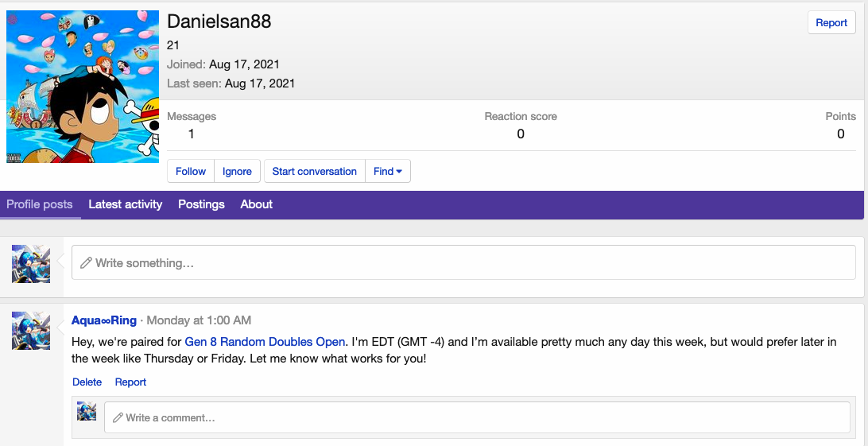Click small avatar beside the comment box
The height and width of the screenshot is (446, 868).
coord(87,411)
